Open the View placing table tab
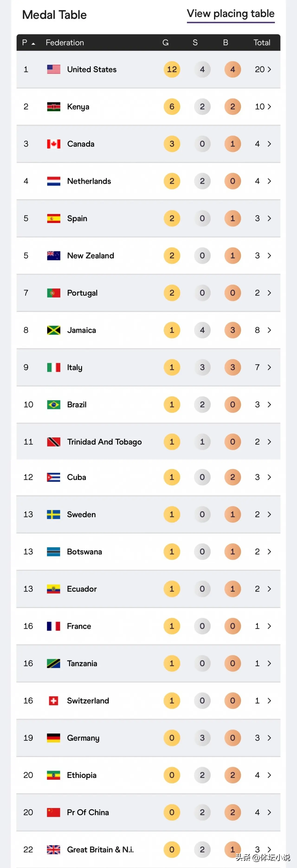This screenshot has height=868, width=297. coord(230,14)
